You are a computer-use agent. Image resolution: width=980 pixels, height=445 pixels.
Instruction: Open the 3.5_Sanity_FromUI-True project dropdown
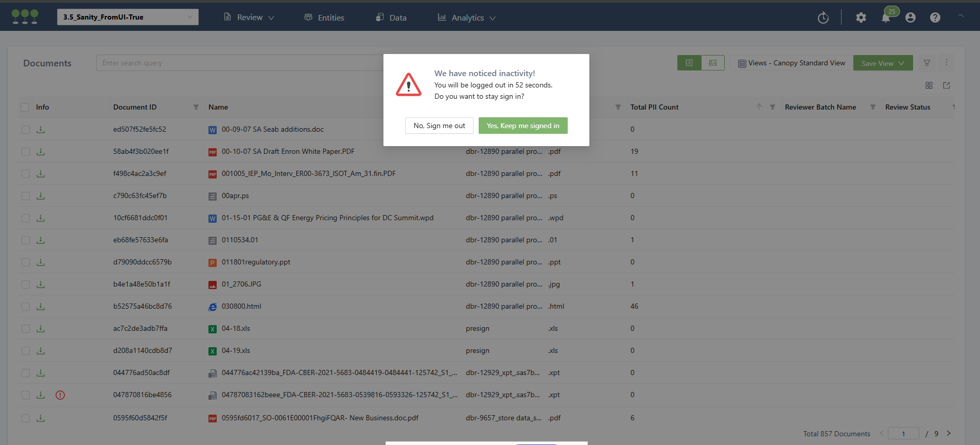[x=128, y=17]
